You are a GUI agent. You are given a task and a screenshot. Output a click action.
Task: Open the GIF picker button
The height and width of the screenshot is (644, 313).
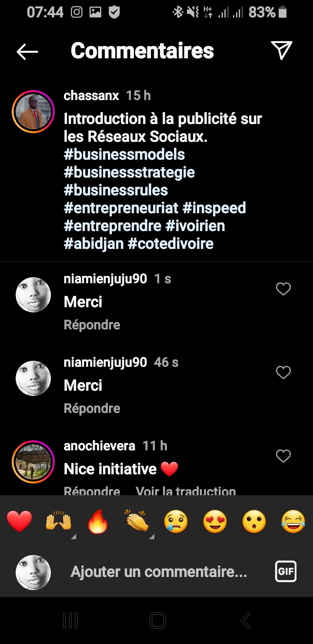coord(286,571)
